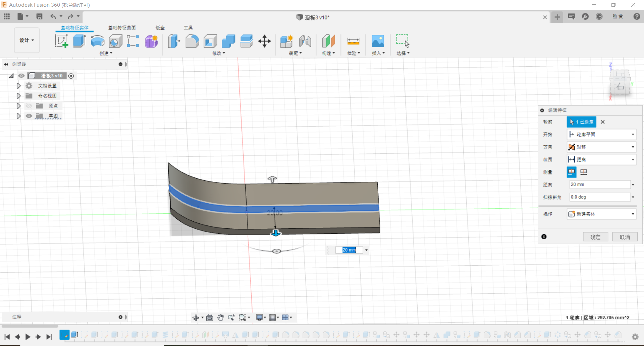Click the Pan hand icon

[220, 317]
